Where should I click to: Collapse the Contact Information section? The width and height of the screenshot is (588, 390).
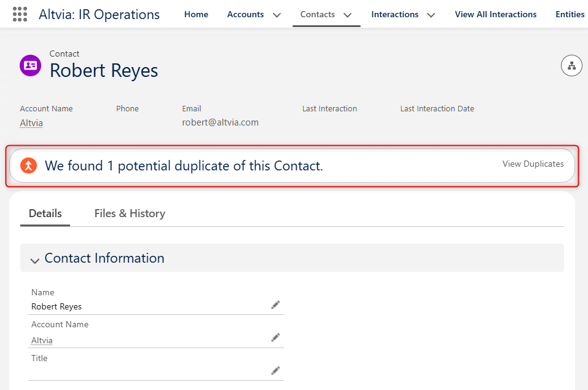coord(35,260)
